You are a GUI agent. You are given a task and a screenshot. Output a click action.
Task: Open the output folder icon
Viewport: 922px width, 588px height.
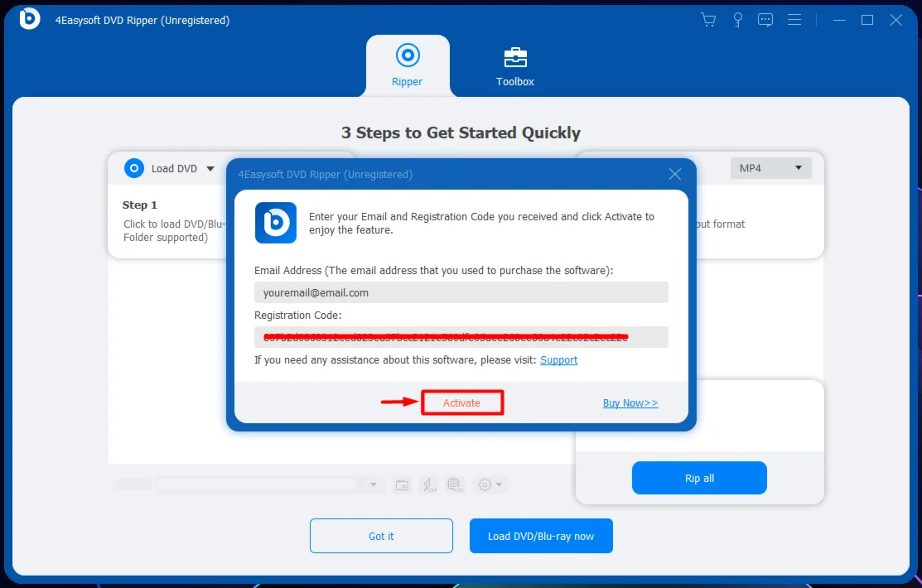403,485
